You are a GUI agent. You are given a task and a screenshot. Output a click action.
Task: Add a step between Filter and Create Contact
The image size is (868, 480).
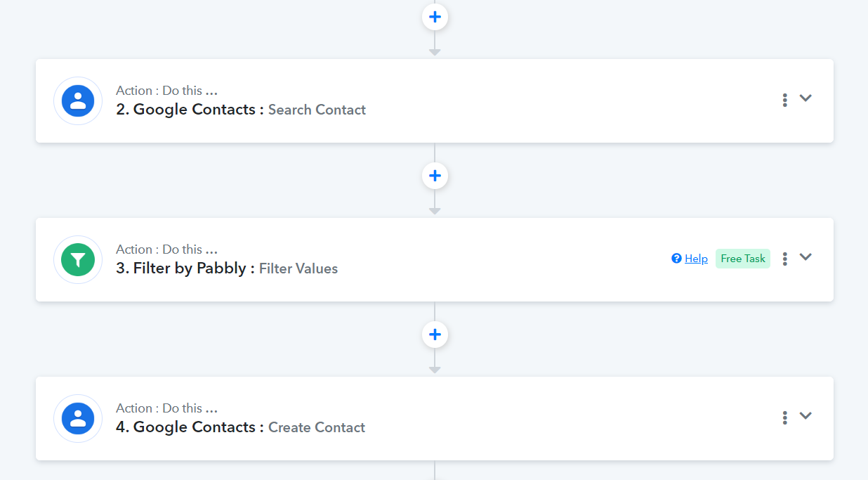pos(435,334)
